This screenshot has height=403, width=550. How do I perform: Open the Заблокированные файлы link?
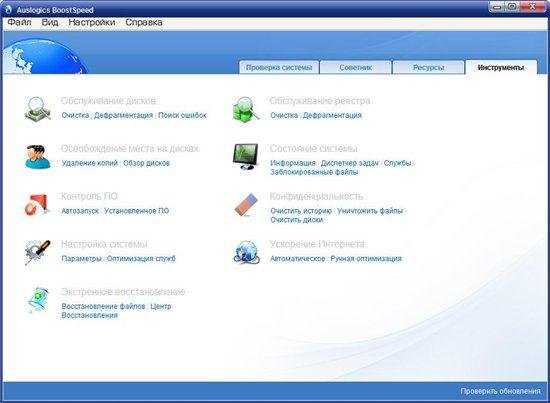(314, 172)
